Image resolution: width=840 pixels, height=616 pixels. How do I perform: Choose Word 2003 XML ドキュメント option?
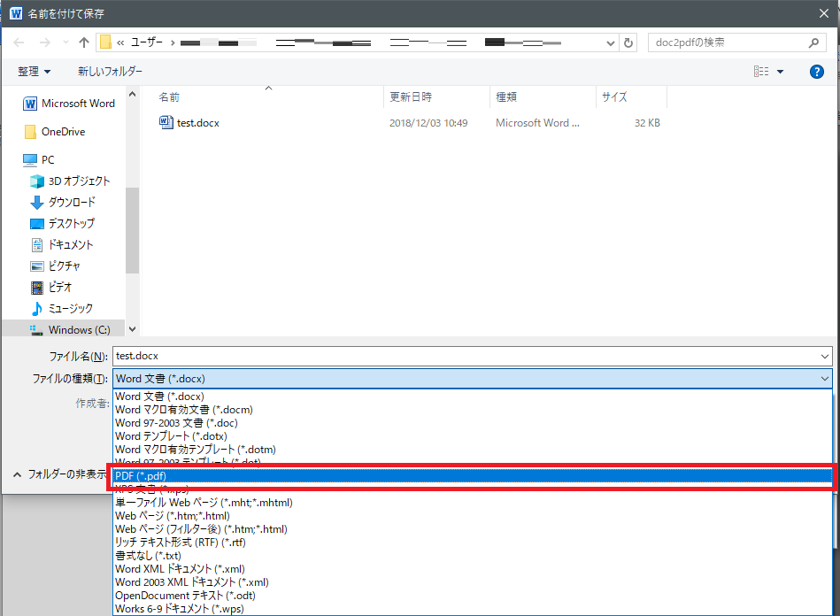pyautogui.click(x=473, y=582)
